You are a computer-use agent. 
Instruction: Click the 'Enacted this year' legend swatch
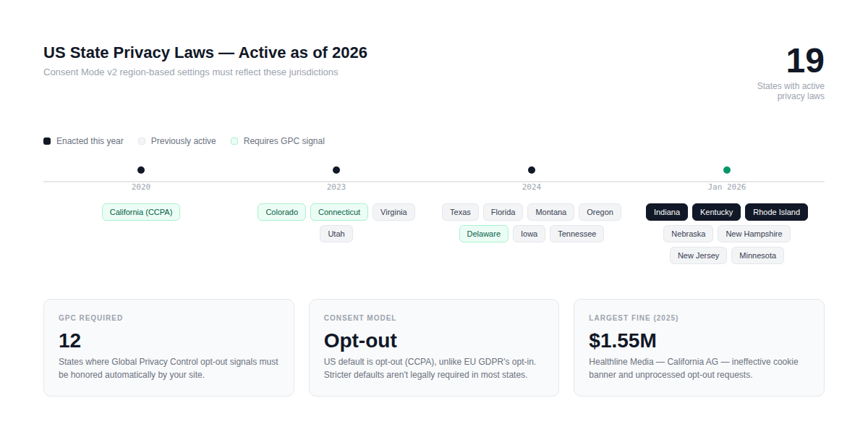pyautogui.click(x=47, y=141)
